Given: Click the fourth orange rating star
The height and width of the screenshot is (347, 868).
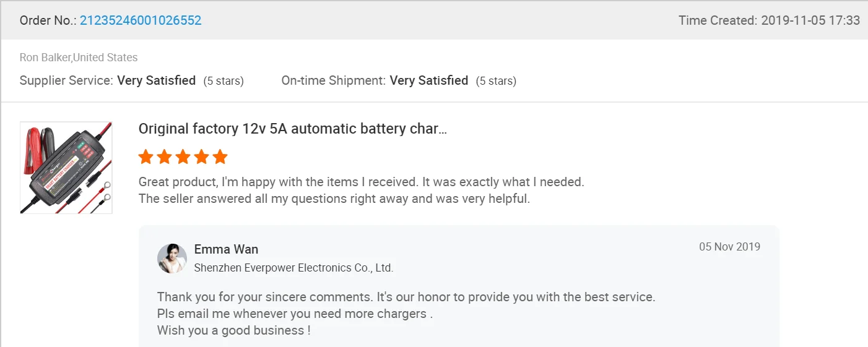Looking at the screenshot, I should [202, 156].
